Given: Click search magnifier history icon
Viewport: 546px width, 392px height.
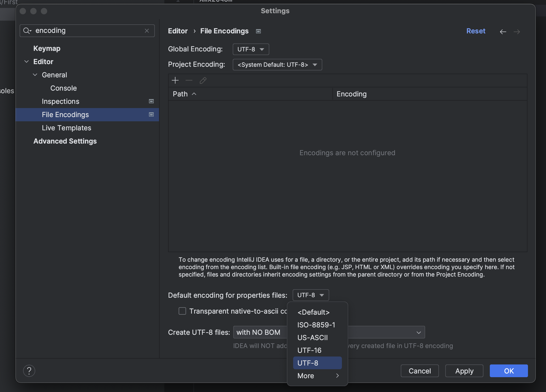Looking at the screenshot, I should click(27, 31).
